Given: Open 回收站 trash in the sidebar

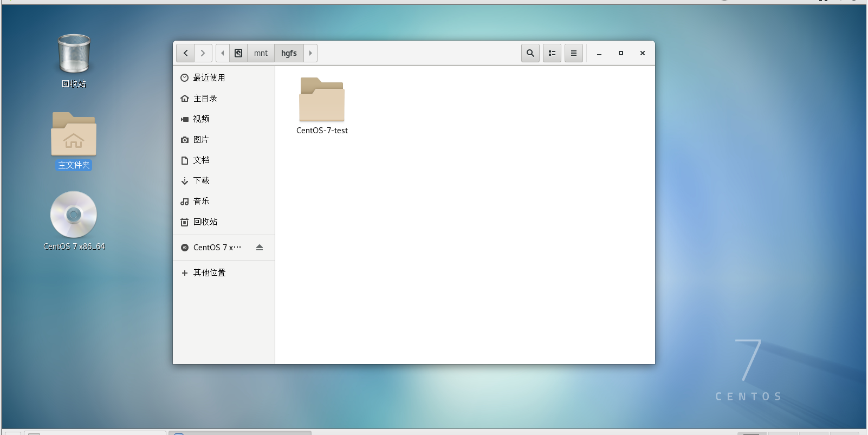Looking at the screenshot, I should coord(224,222).
